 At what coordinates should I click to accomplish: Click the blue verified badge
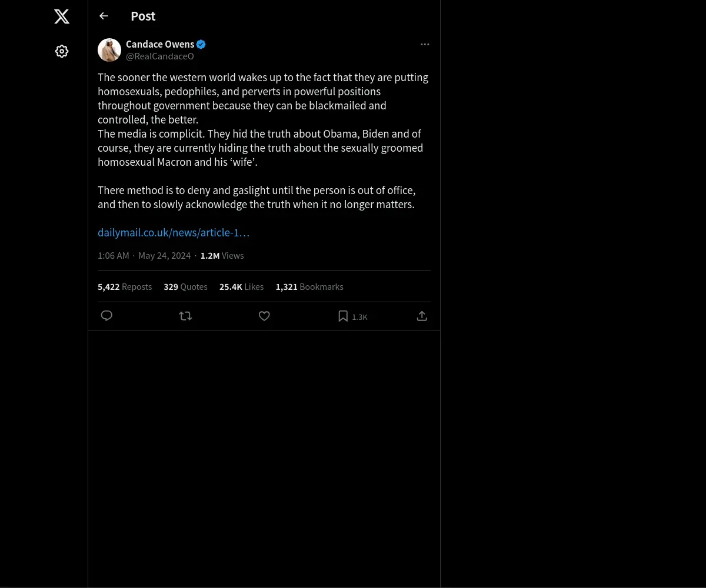coord(201,44)
